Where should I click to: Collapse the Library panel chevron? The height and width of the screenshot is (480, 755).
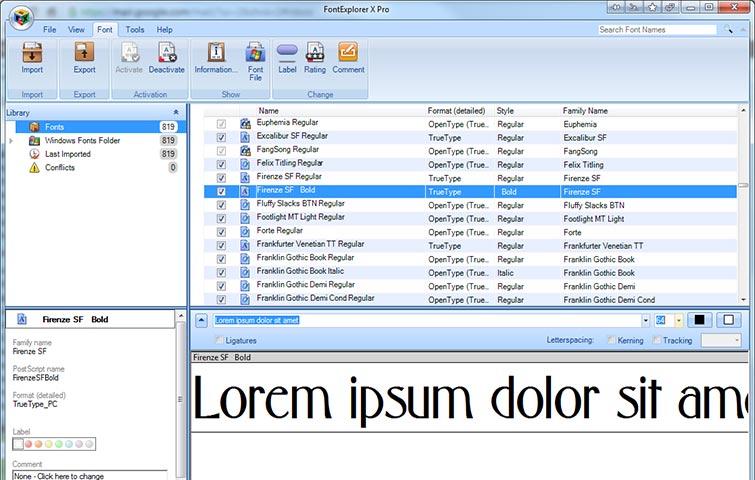176,112
